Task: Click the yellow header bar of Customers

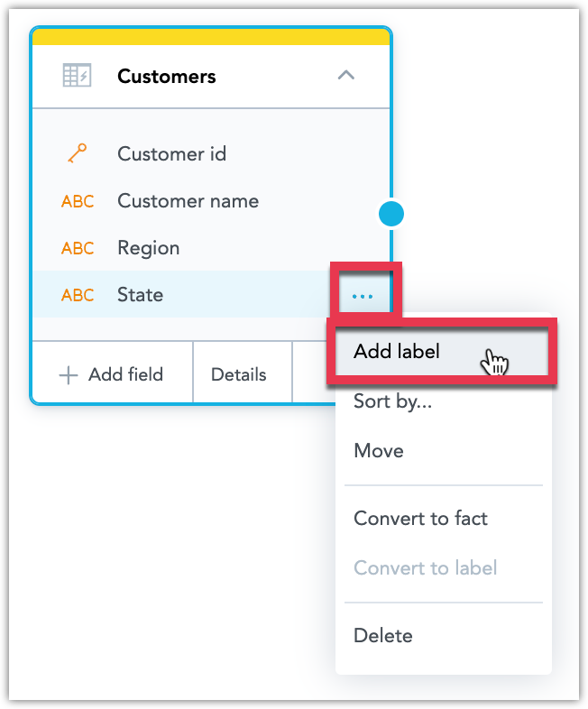Action: click(211, 37)
